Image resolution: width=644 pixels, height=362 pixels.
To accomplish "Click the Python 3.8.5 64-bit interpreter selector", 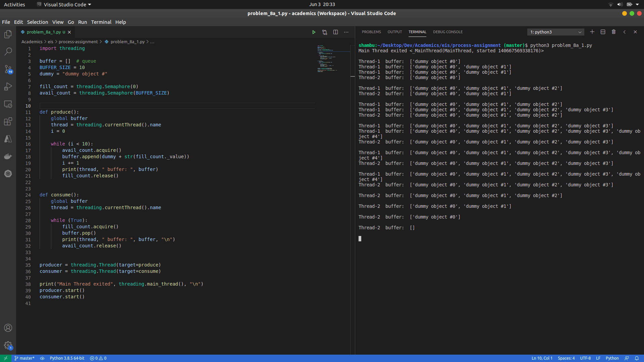I will click(67, 358).
